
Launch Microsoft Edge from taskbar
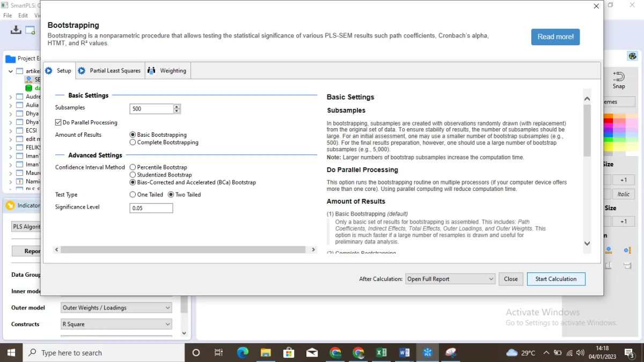click(243, 352)
